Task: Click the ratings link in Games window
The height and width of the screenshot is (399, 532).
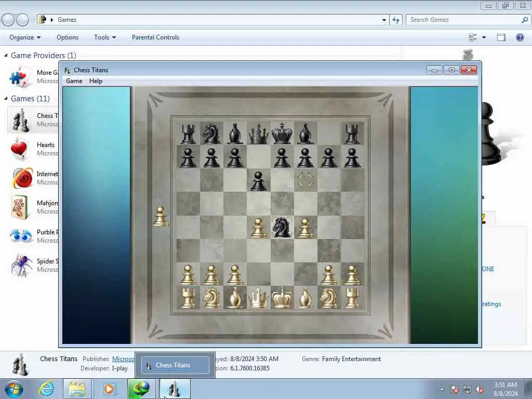Action: pos(491,304)
